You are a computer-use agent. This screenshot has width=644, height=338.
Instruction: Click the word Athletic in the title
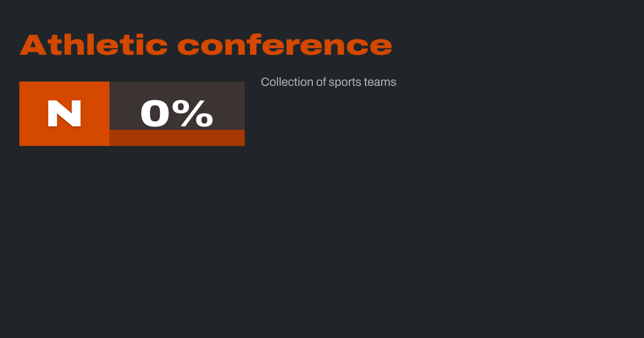(93, 45)
